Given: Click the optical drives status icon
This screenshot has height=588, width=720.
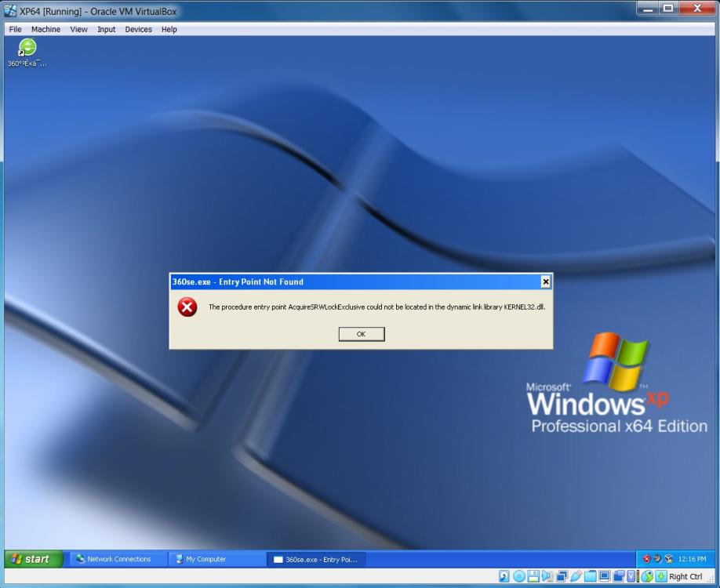Looking at the screenshot, I should [518, 578].
